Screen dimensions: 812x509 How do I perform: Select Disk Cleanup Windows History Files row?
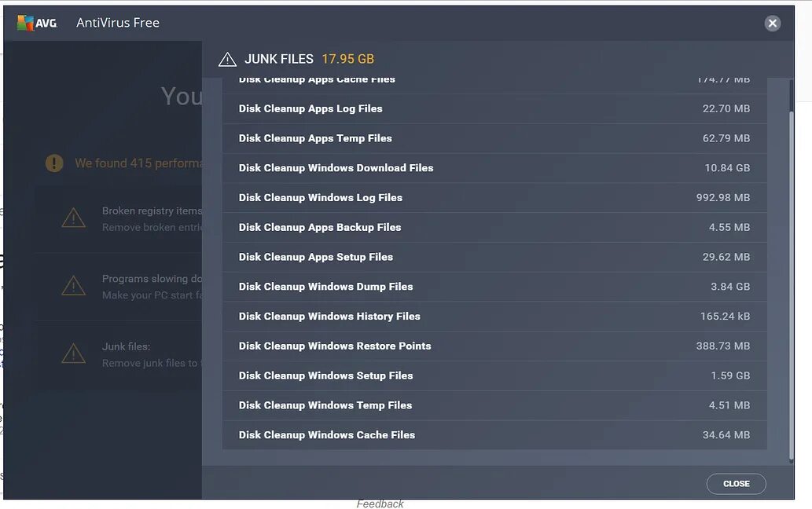point(494,316)
